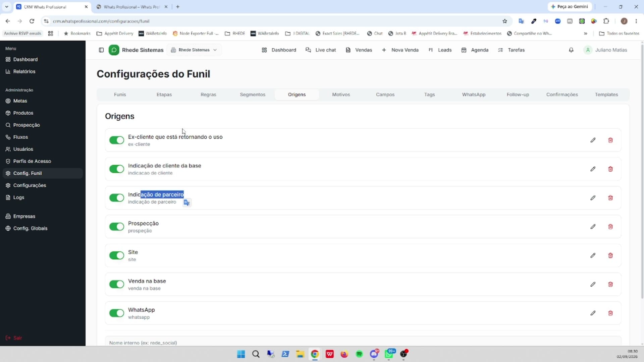The height and width of the screenshot is (362, 644).
Task: Go to Vendas in top navigation
Action: click(x=359, y=50)
